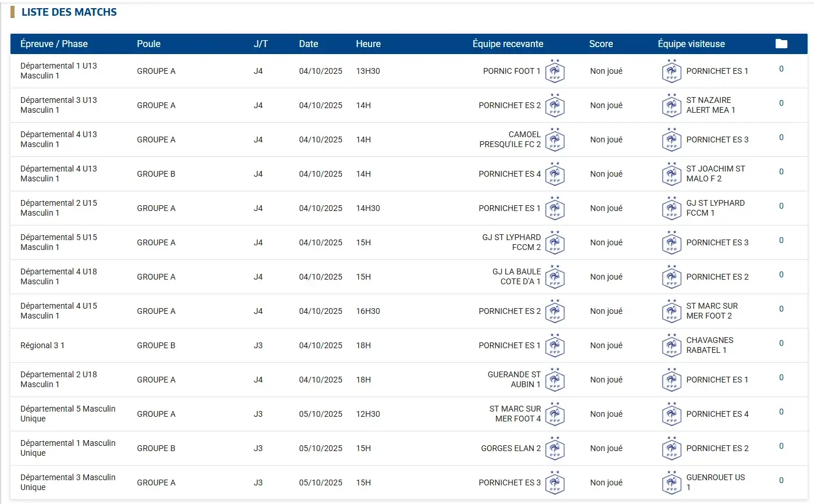Open the ST MARC SUR MER FOOT 4 team
The image size is (814, 504).
coord(515,414)
